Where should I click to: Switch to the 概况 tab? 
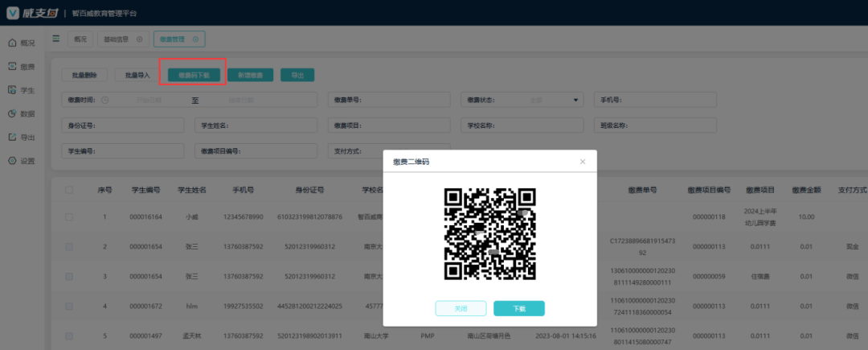click(x=80, y=39)
